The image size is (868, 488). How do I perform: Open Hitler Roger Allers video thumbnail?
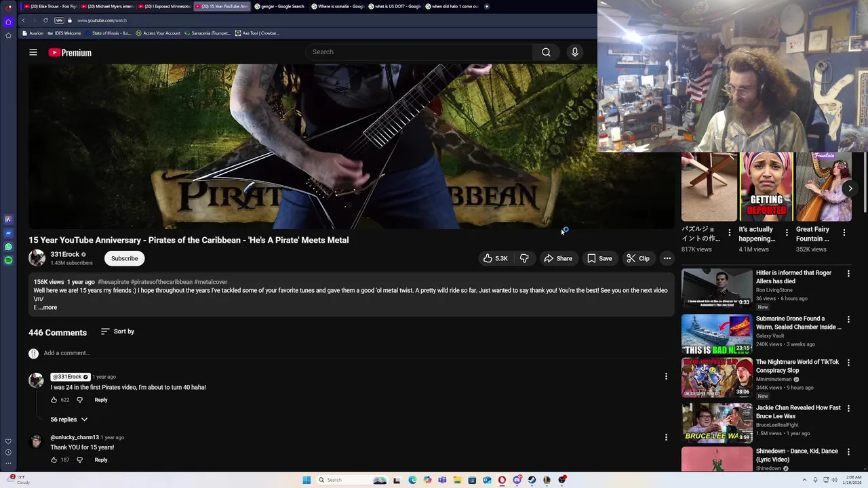(717, 288)
